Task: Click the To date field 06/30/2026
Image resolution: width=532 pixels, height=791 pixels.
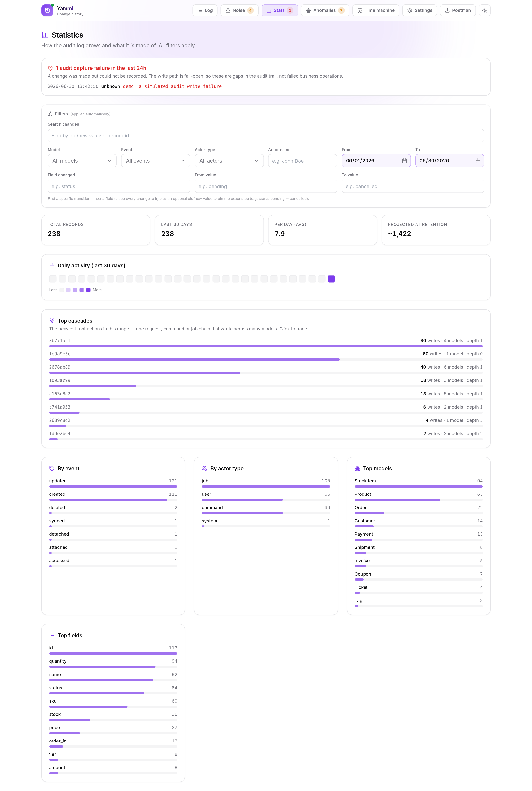Action: click(x=450, y=161)
